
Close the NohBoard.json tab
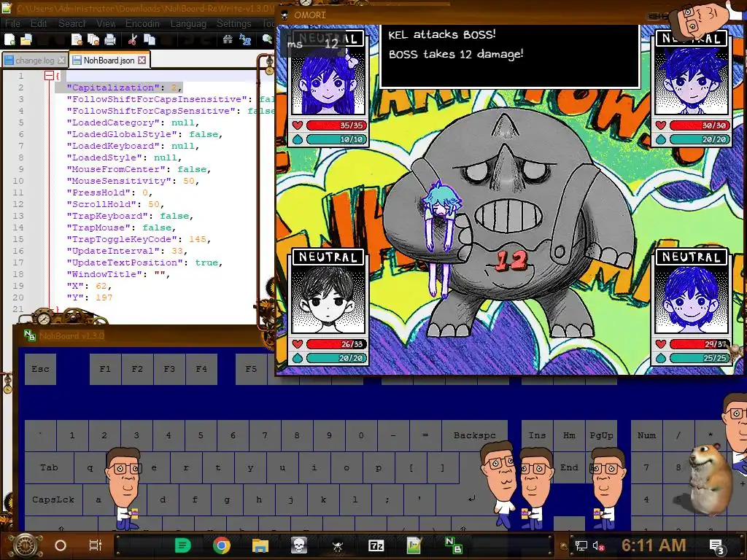(x=142, y=61)
